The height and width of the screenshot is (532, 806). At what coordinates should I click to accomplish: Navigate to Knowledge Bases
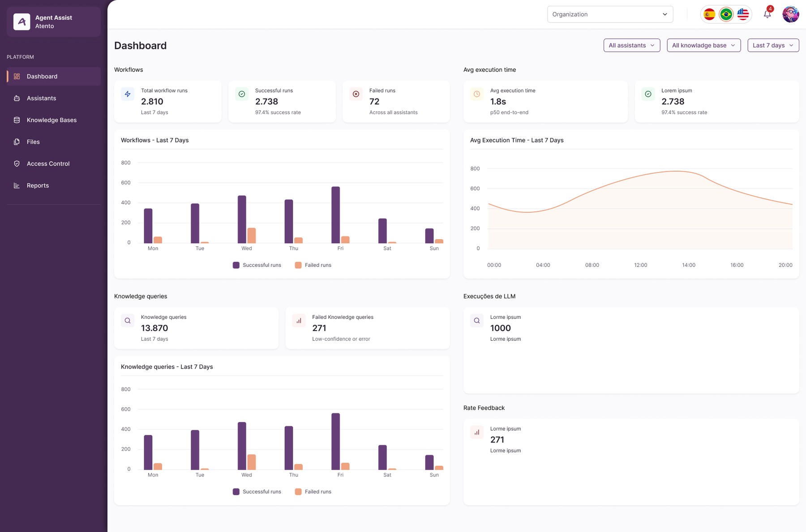click(x=54, y=120)
